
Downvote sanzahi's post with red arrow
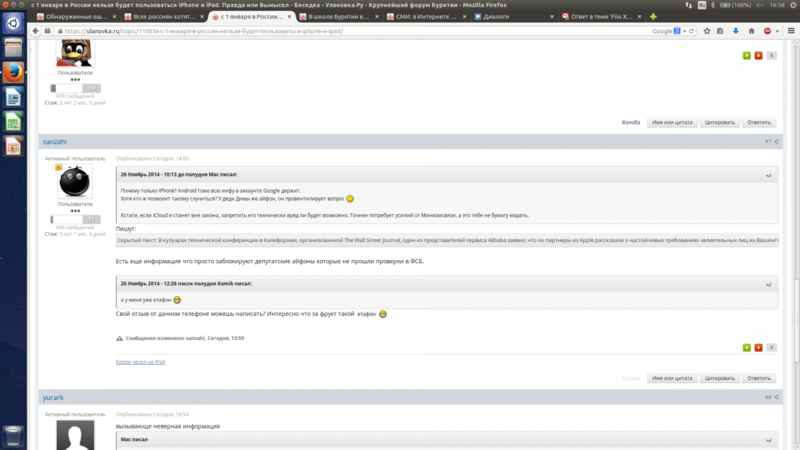[x=759, y=347]
